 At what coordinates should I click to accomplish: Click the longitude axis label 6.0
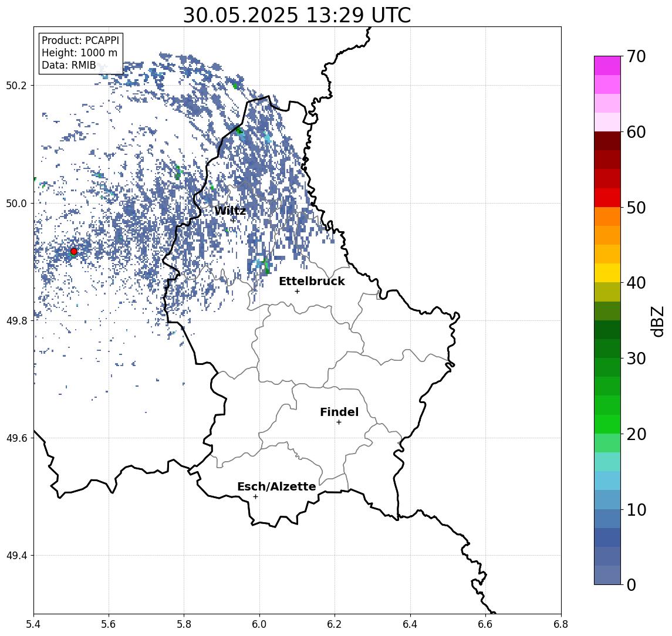(259, 624)
